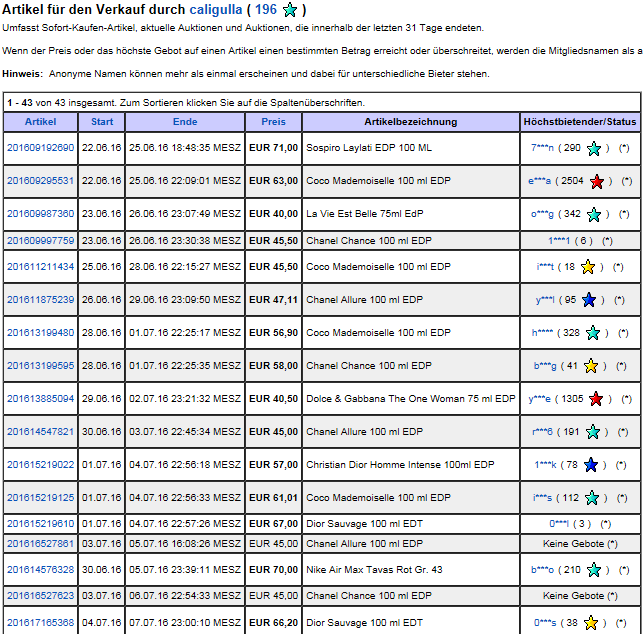Viewport: 643px width, 634px height.
Task: Click the yellow star next to bidder b***g
Action: click(591, 366)
